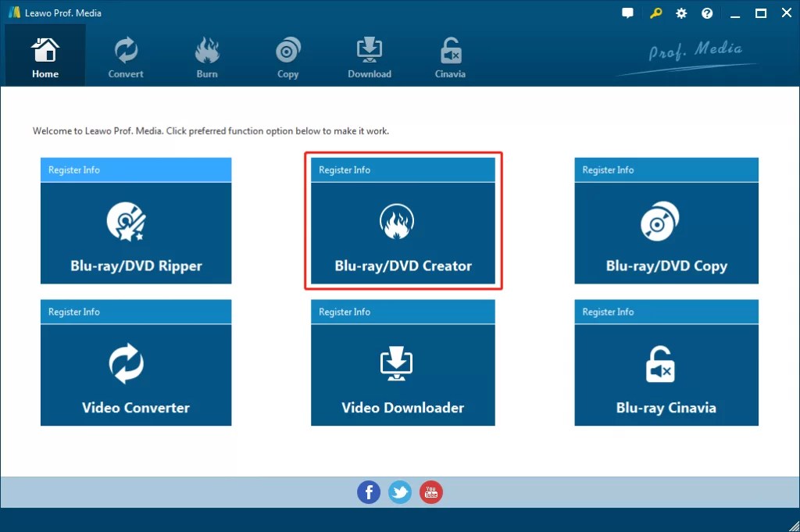Open the Cinavia module icon
This screenshot has width=800, height=532.
tap(450, 48)
